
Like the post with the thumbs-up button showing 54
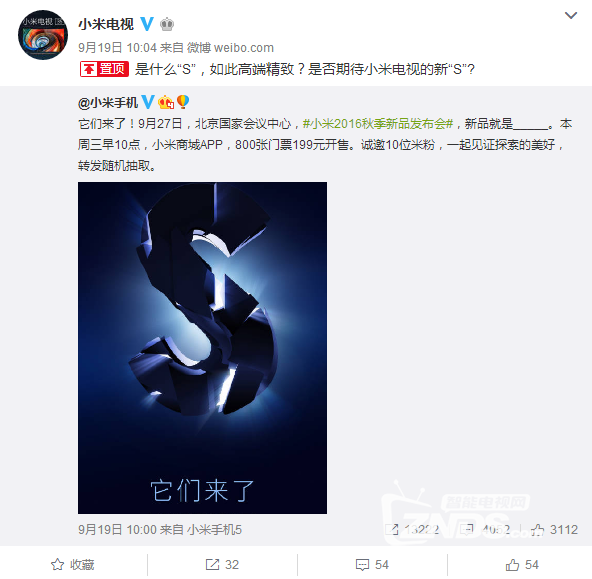pos(522,565)
